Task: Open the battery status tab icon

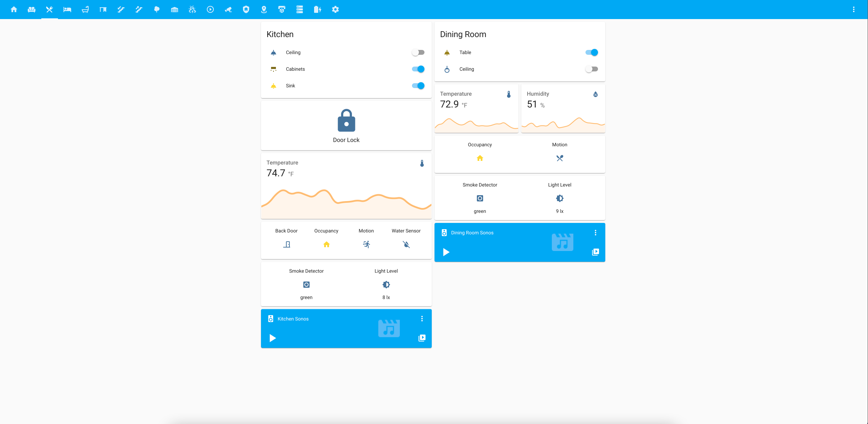Action: (317, 9)
